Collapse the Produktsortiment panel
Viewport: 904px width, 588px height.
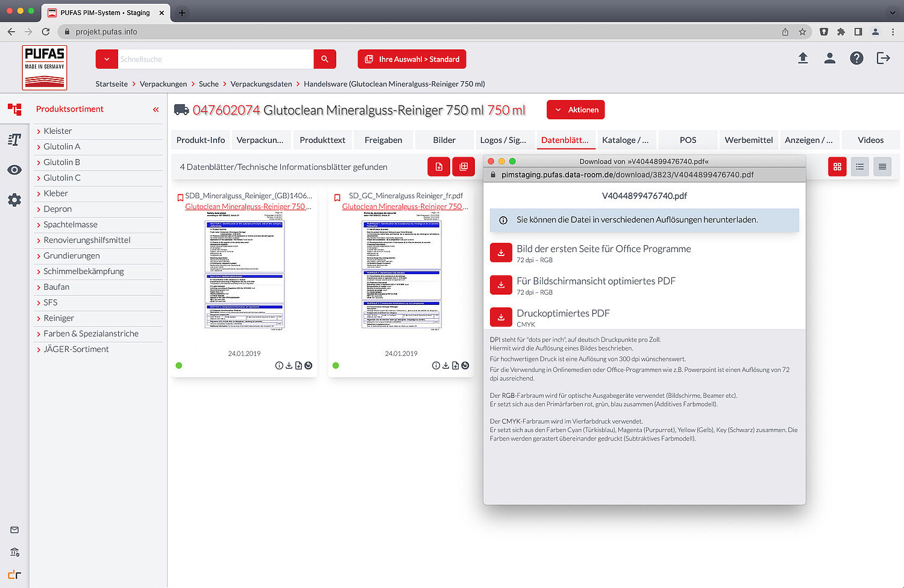155,109
